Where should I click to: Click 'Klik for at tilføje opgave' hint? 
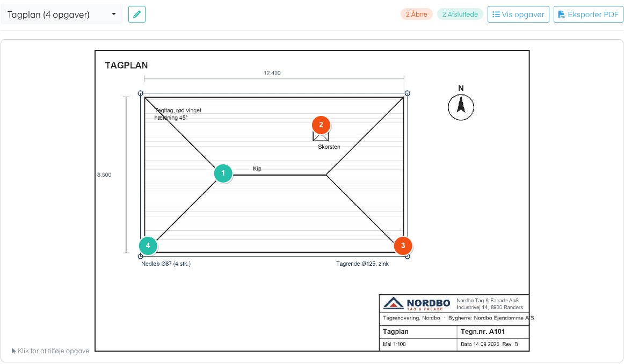(x=50, y=351)
